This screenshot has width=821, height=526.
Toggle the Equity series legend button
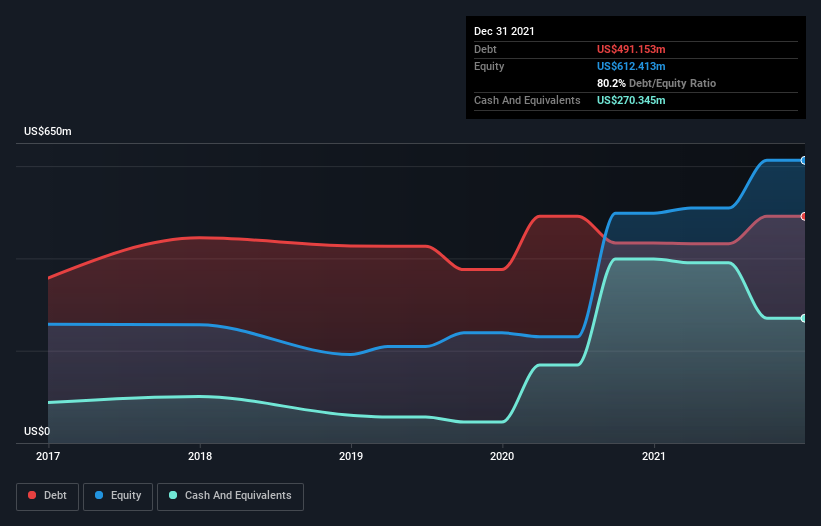pyautogui.click(x=118, y=496)
